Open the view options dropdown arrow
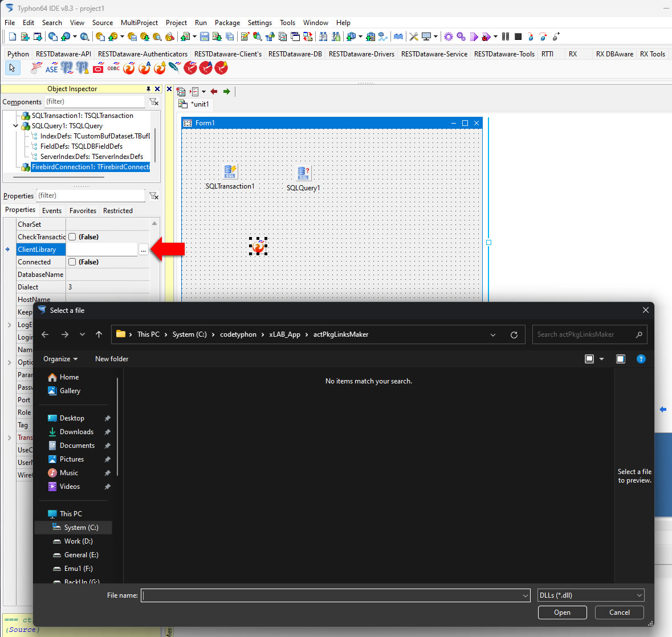 601,359
